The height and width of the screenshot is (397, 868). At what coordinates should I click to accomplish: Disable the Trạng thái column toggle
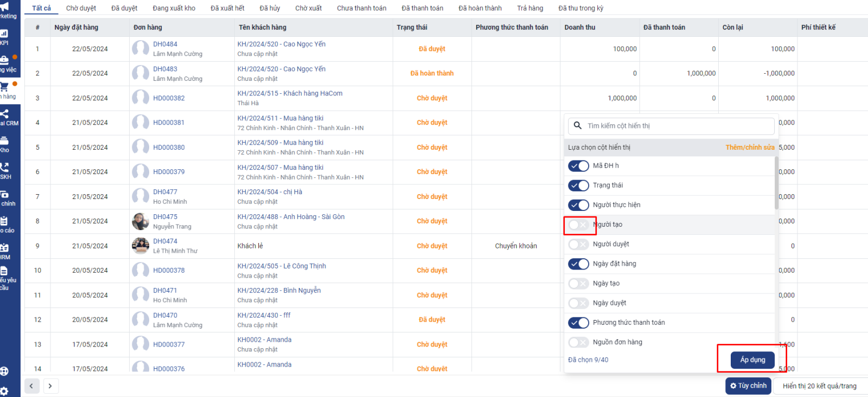(x=578, y=185)
